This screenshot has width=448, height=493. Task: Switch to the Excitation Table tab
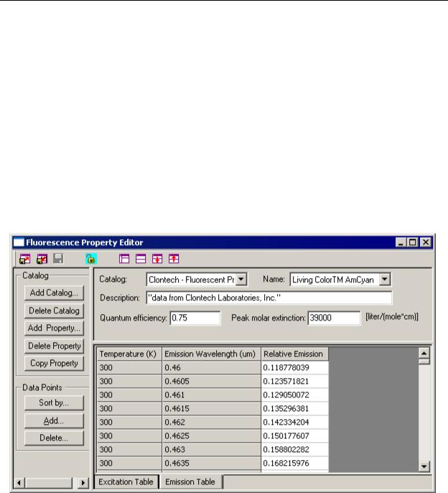(126, 482)
